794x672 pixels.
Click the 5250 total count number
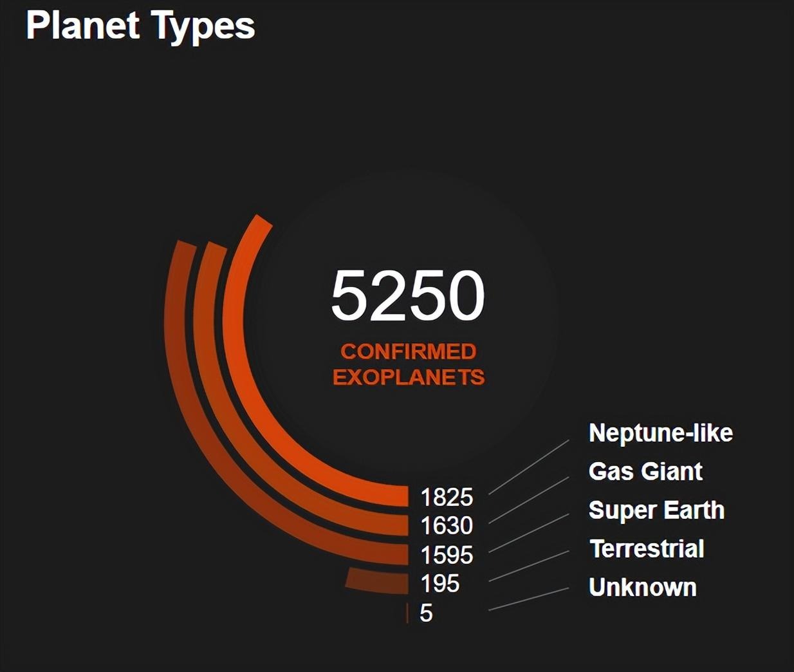tap(407, 295)
